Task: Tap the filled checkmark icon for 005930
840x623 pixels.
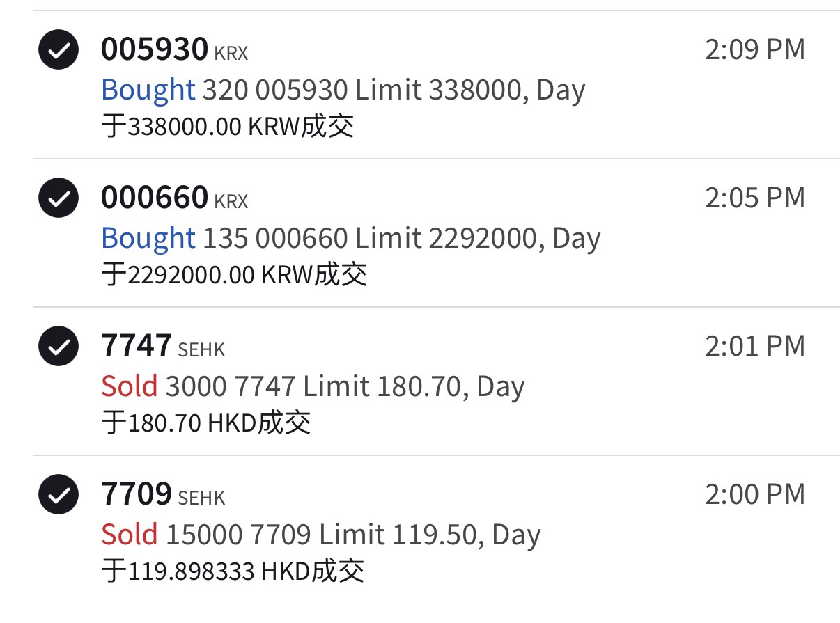Action: pyautogui.click(x=59, y=50)
